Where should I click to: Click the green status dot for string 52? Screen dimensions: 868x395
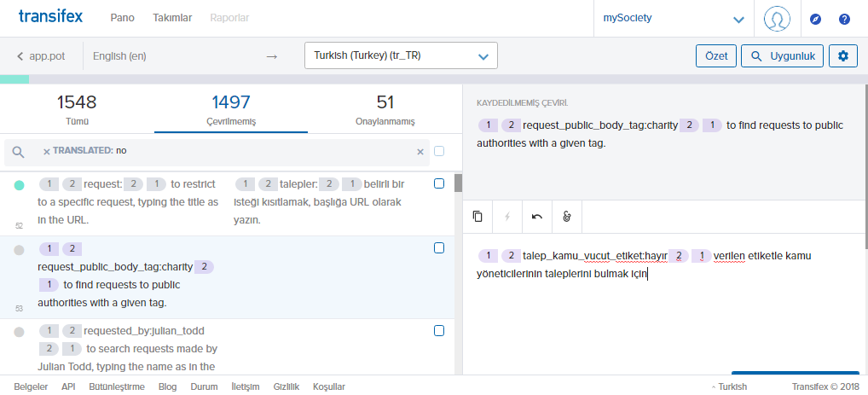[19, 186]
